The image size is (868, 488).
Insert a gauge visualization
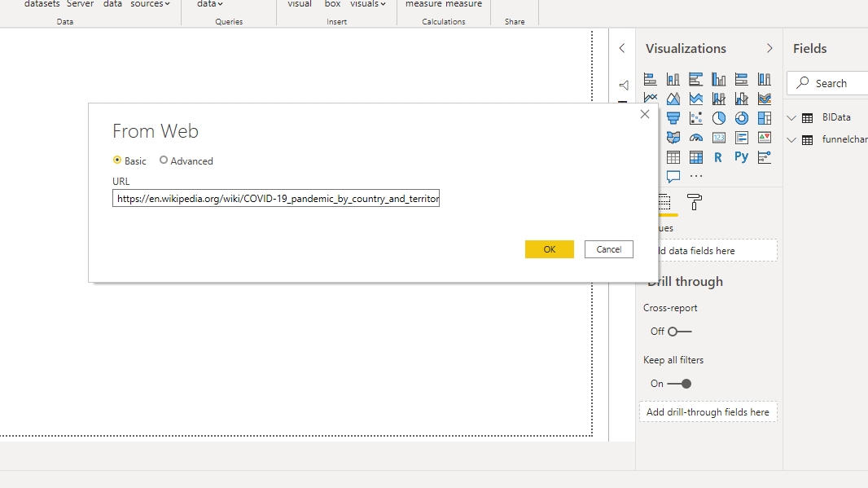(696, 138)
